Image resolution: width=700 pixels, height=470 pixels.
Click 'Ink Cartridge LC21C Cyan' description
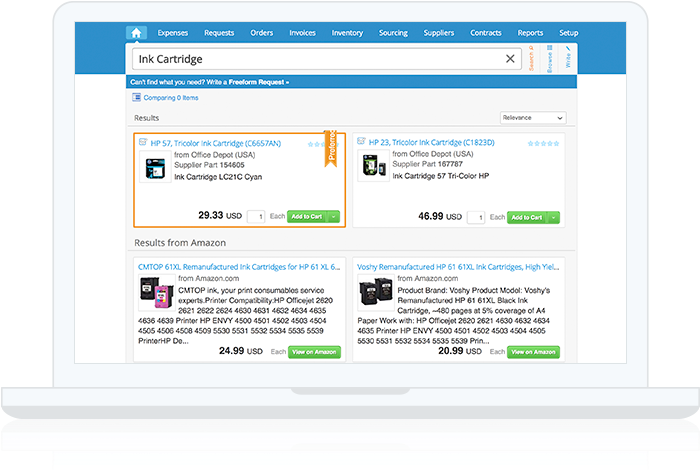[218, 177]
